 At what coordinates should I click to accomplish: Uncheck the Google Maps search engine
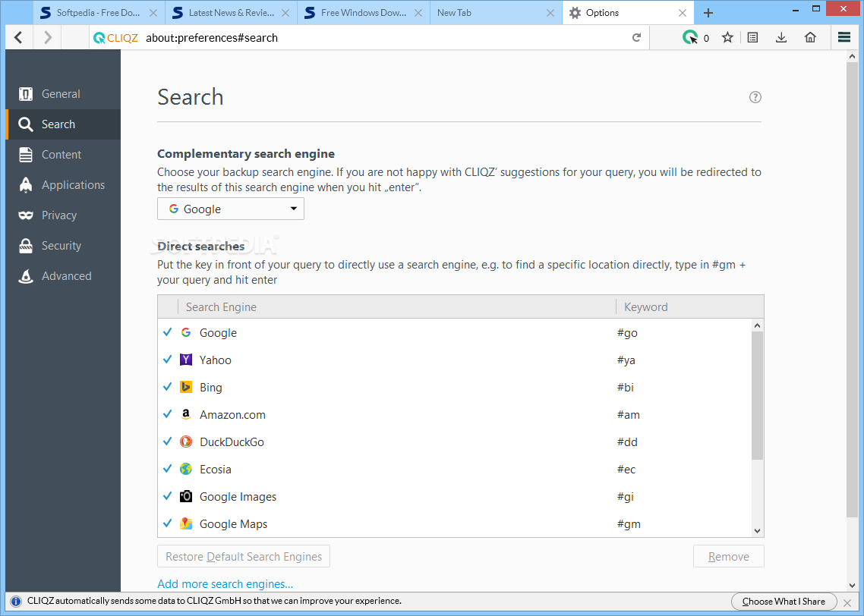(168, 523)
